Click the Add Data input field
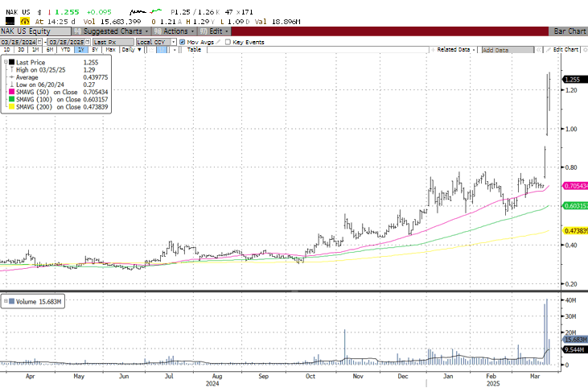 pyautogui.click(x=508, y=50)
